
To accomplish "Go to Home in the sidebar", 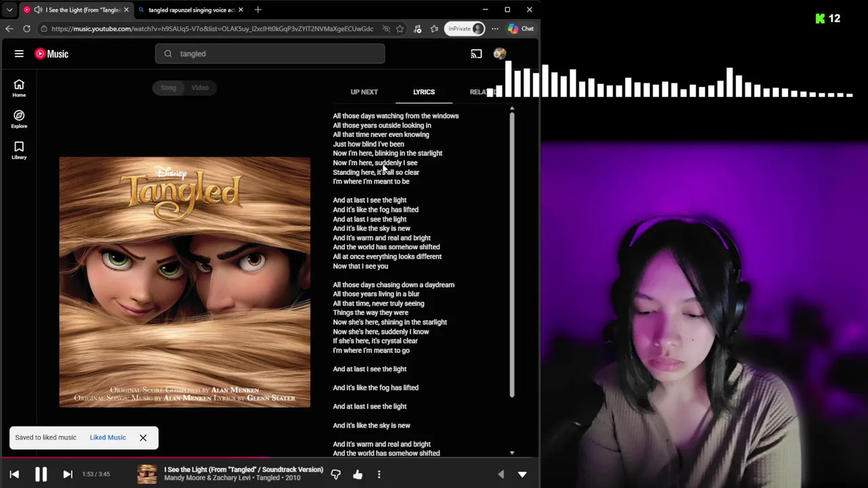I will pyautogui.click(x=19, y=88).
